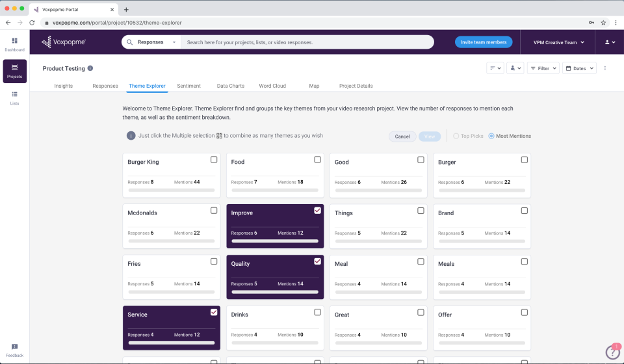Click the Things theme card title
The image size is (624, 364).
343,213
